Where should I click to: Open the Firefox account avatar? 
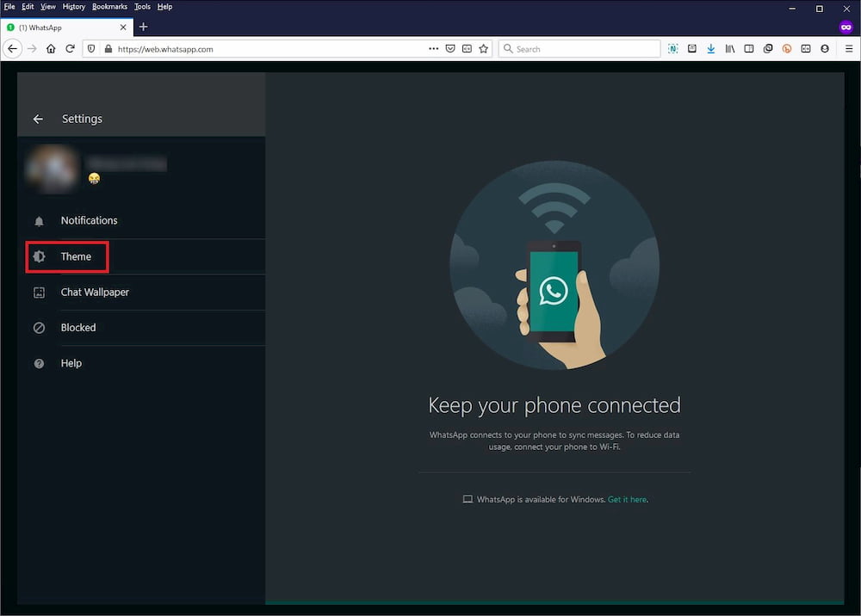pyautogui.click(x=825, y=49)
